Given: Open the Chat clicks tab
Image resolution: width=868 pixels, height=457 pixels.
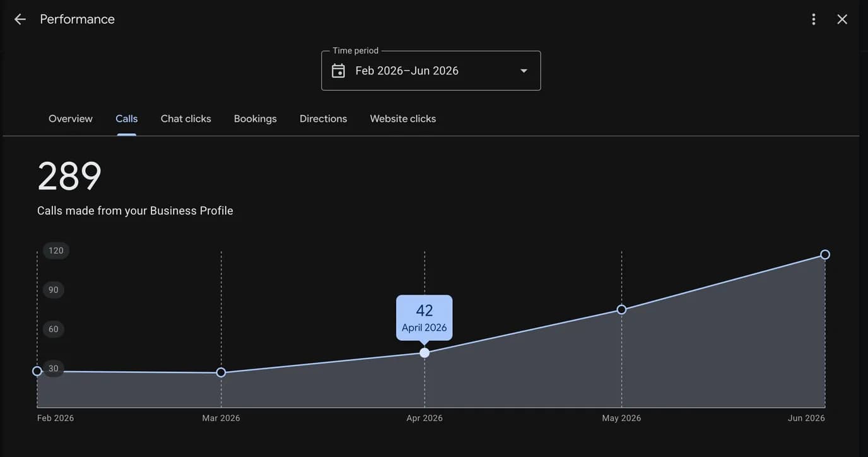Looking at the screenshot, I should point(186,119).
